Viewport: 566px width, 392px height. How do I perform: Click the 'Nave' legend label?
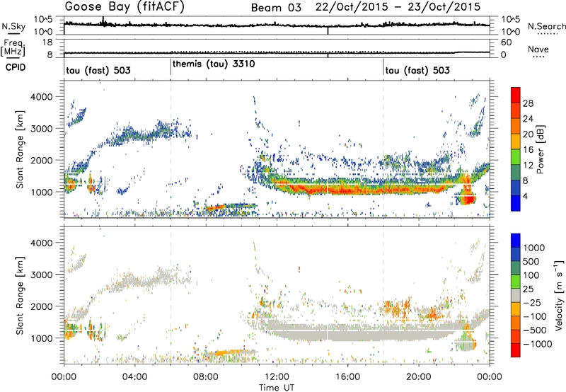[x=538, y=50]
